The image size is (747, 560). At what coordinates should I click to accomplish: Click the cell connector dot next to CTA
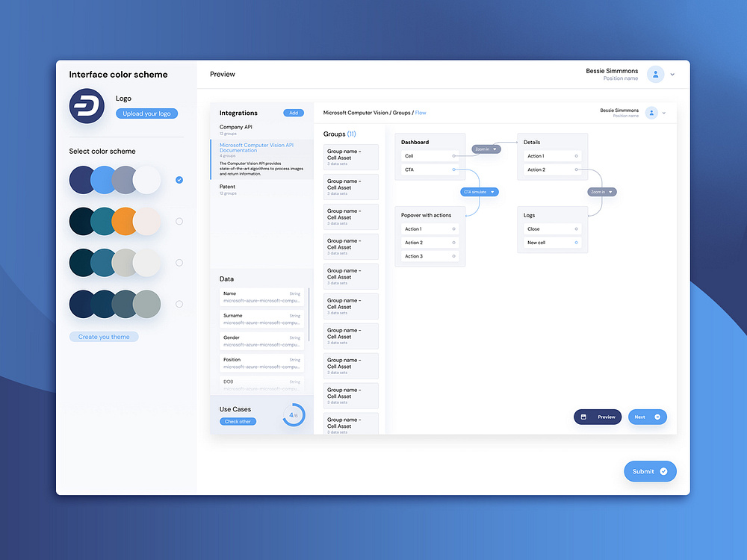pos(454,169)
